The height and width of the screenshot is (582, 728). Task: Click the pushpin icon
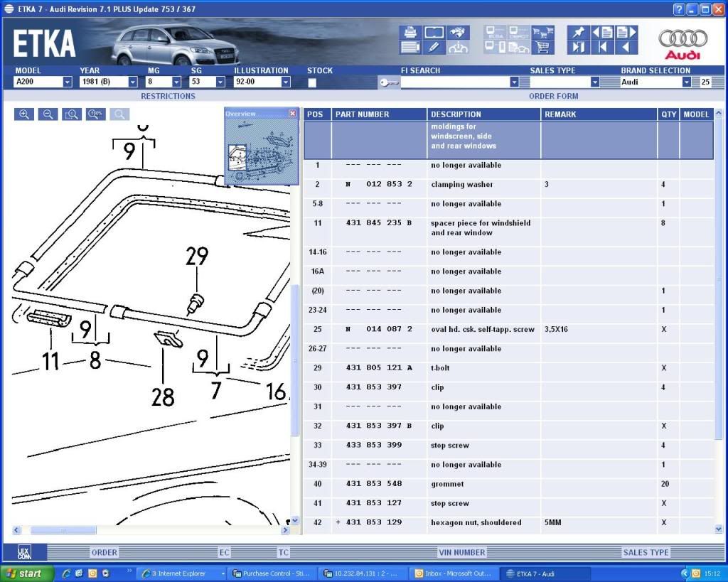(x=578, y=32)
